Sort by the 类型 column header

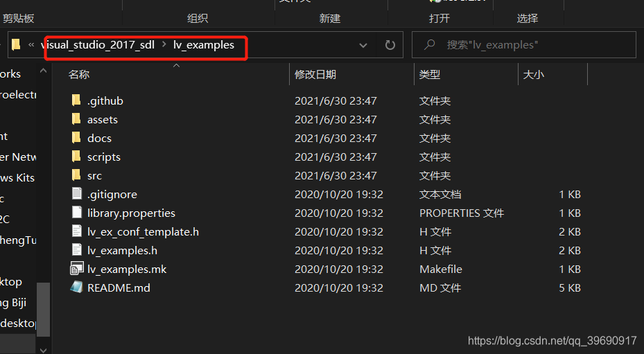pos(430,74)
